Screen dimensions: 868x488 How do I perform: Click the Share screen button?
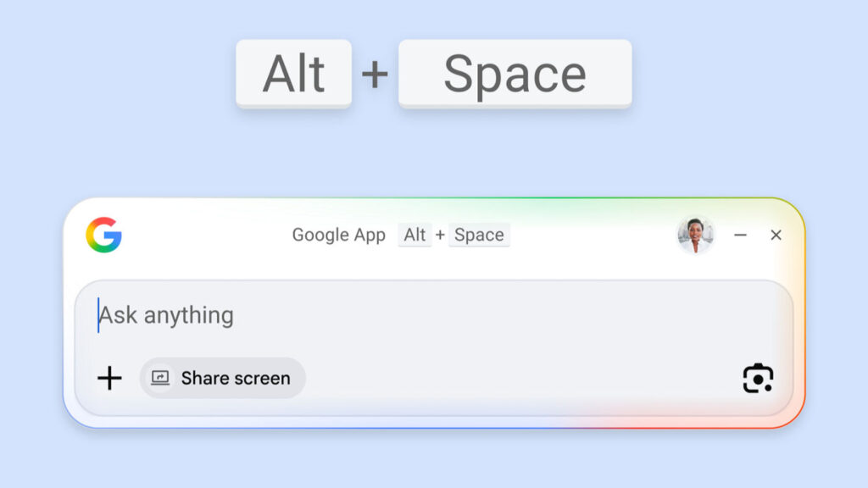click(221, 378)
